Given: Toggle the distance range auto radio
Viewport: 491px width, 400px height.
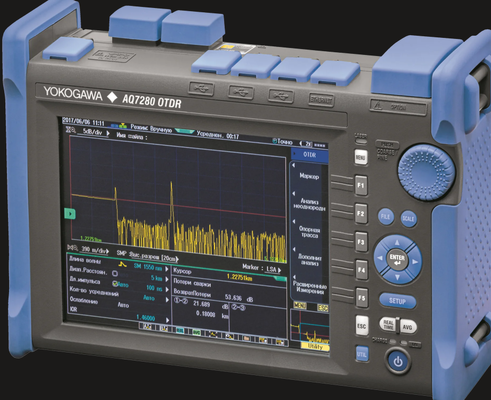Looking at the screenshot, I should tap(115, 273).
